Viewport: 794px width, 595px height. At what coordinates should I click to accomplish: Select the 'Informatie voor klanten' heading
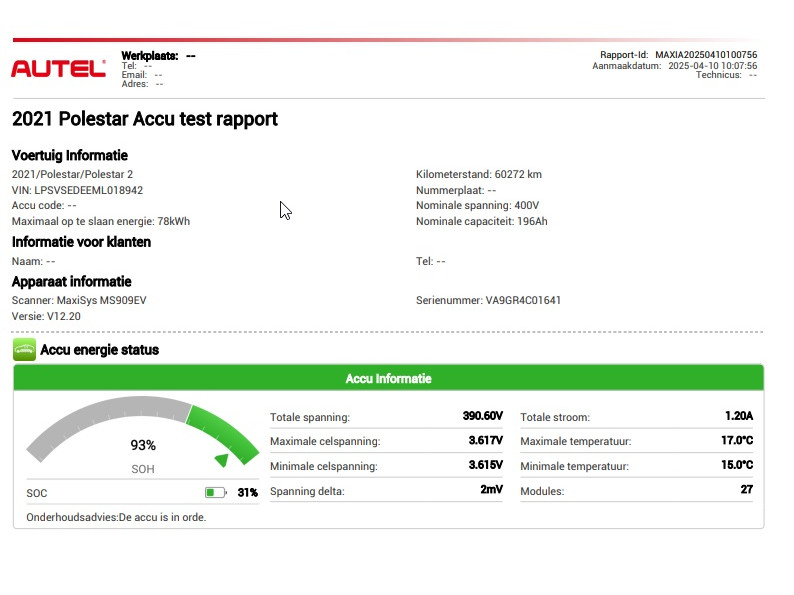coord(82,242)
